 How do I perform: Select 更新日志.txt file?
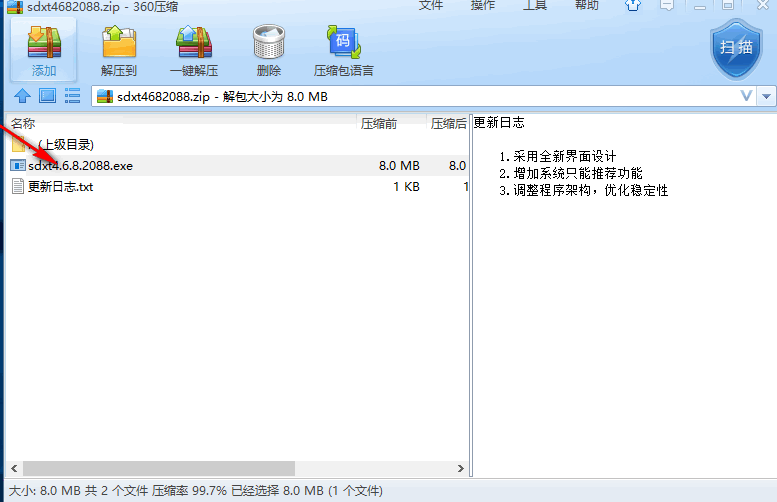pos(60,187)
